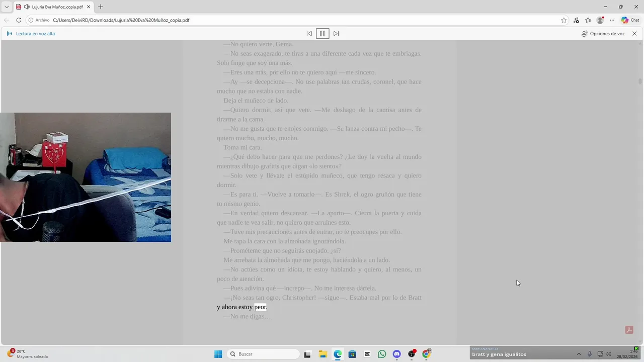The image size is (644, 362).
Task: Open Discord from taskbar
Action: click(x=396, y=354)
